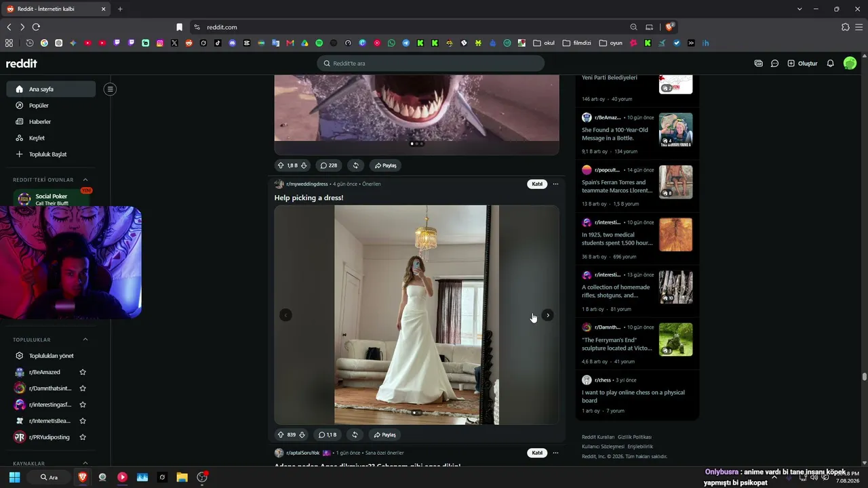The height and width of the screenshot is (488, 868).
Task: Open the more options menu on dress post
Action: pyautogui.click(x=555, y=184)
